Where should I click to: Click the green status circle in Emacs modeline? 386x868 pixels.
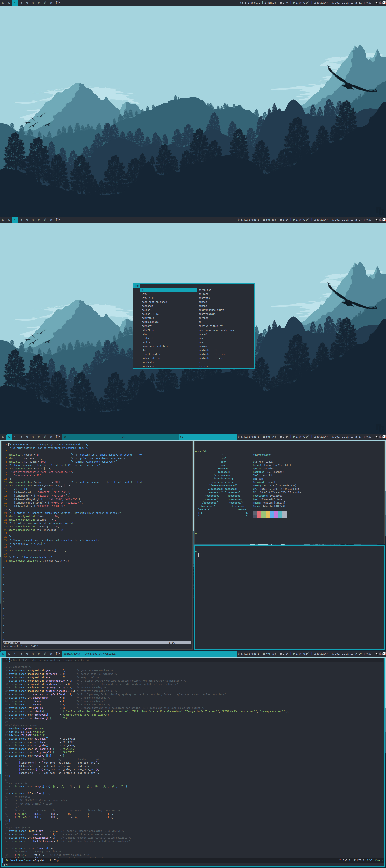point(7,860)
